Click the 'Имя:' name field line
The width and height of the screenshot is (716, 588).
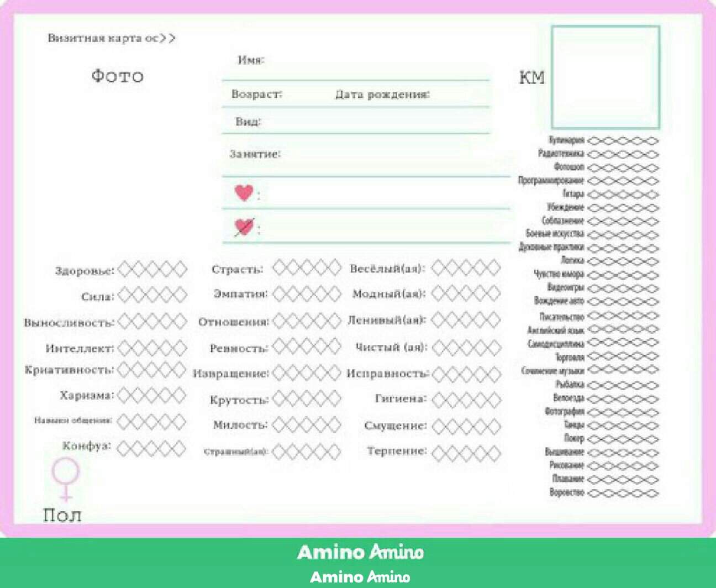tap(356, 67)
